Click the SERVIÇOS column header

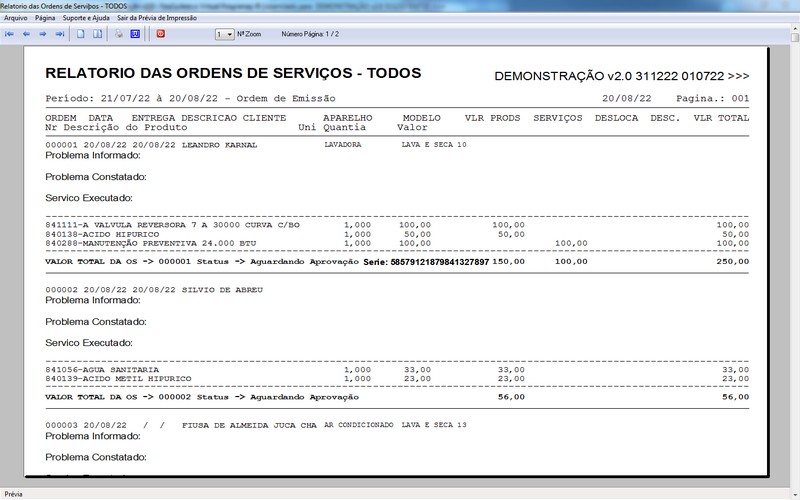558,118
